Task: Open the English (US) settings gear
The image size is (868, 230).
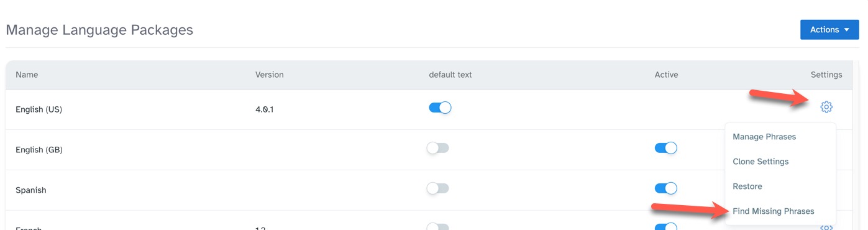Action: (826, 107)
